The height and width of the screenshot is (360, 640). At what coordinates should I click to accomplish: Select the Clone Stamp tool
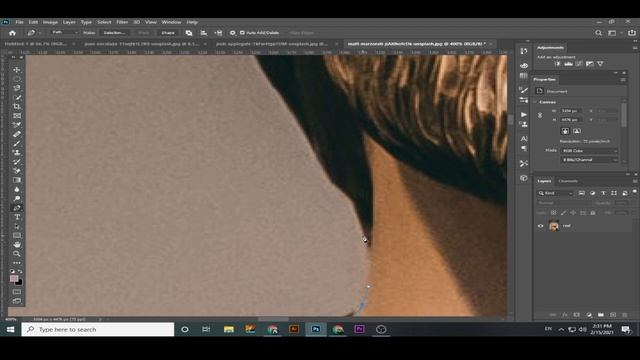pos(17,153)
